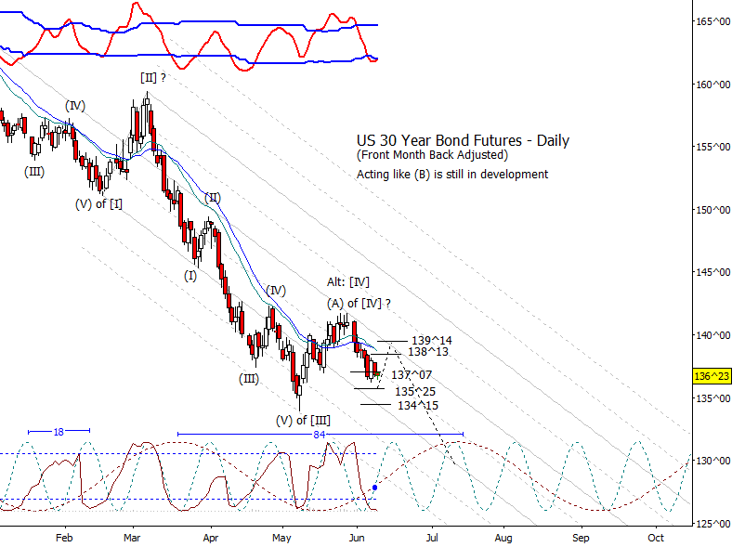
Task: Select the current price label 136^23
Action: click(x=712, y=376)
